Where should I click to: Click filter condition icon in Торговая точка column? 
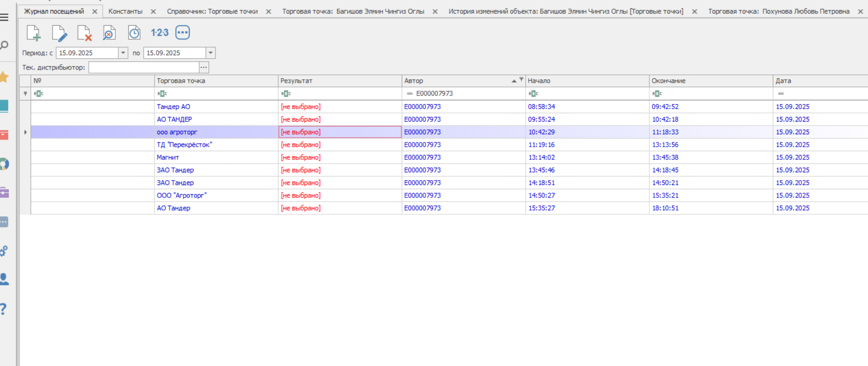(x=162, y=94)
